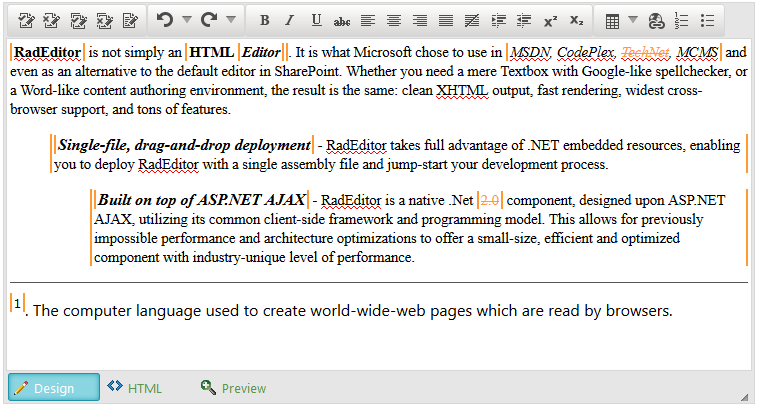Toggle italic formatting
This screenshot has width=758, height=407.
tap(290, 20)
